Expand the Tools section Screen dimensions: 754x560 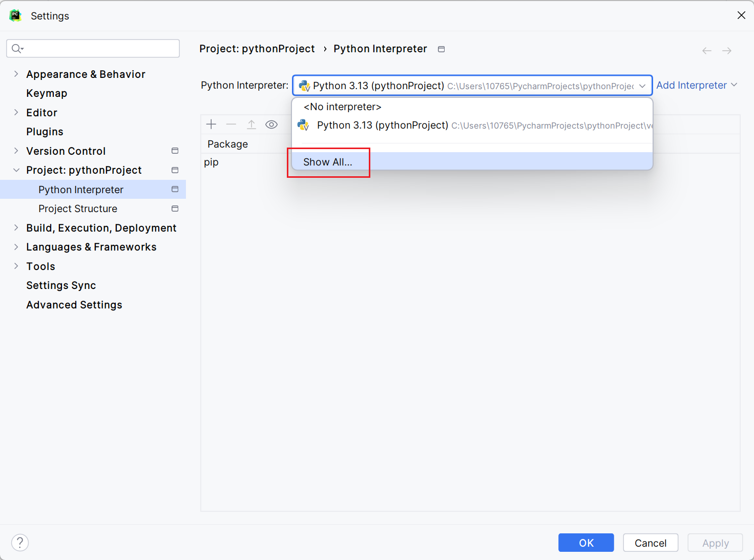pos(16,266)
